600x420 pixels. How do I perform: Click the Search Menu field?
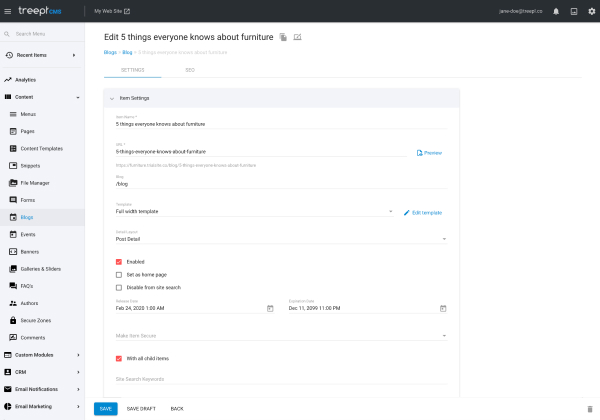click(42, 34)
